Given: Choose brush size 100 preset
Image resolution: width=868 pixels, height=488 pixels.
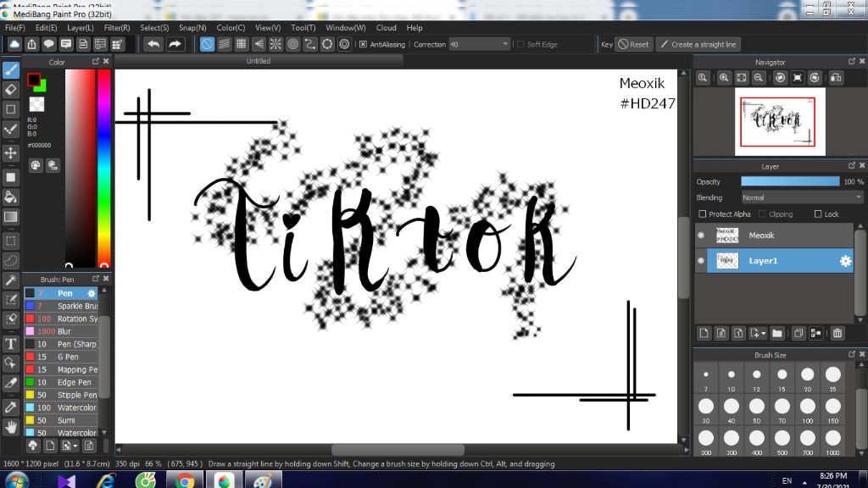Looking at the screenshot, I should click(x=808, y=406).
